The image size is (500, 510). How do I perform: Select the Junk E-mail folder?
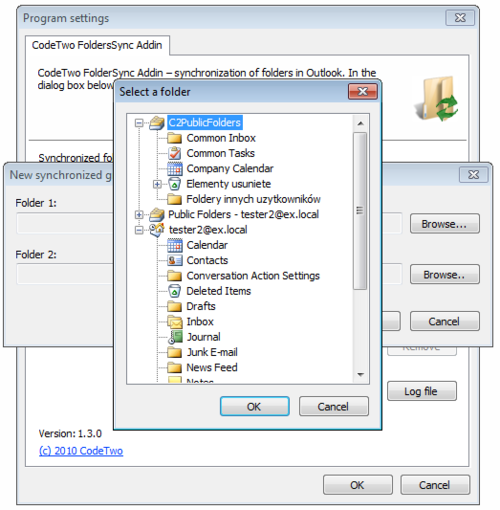[x=212, y=352]
